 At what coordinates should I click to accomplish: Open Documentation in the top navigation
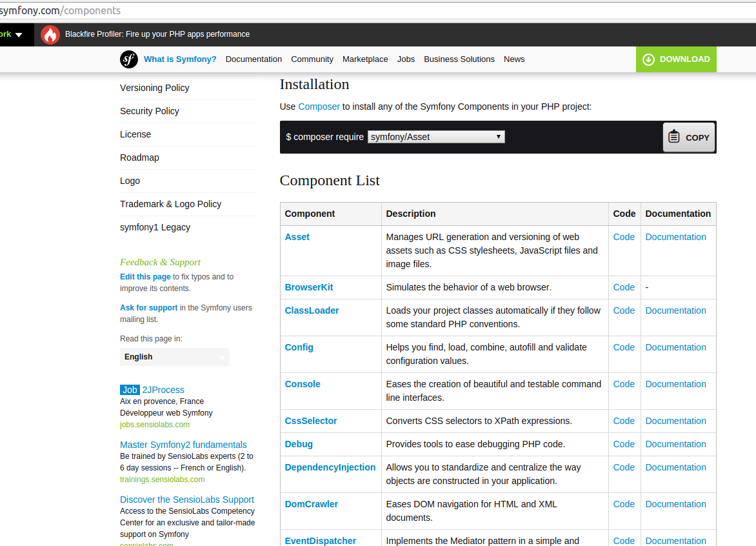(254, 59)
